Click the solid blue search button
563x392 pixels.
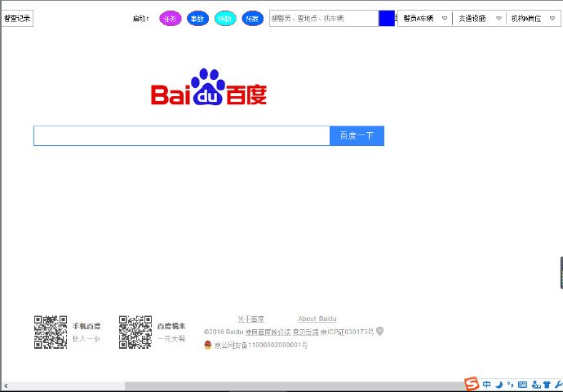click(x=387, y=18)
